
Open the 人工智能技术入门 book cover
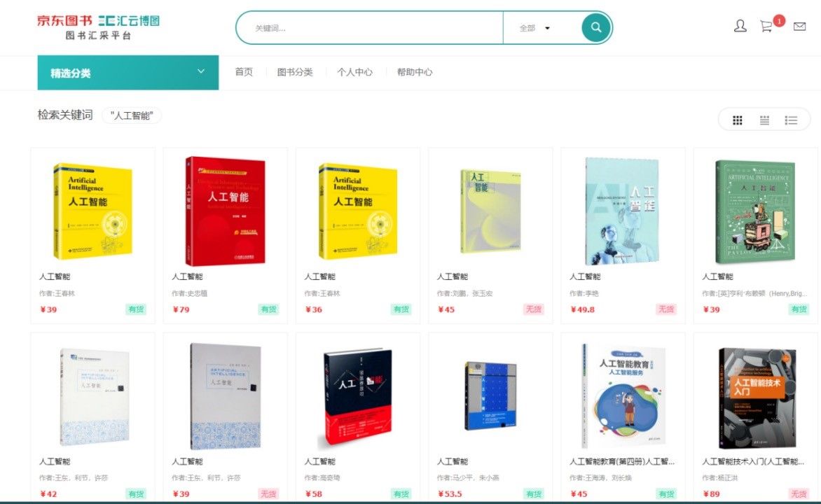[x=757, y=398]
